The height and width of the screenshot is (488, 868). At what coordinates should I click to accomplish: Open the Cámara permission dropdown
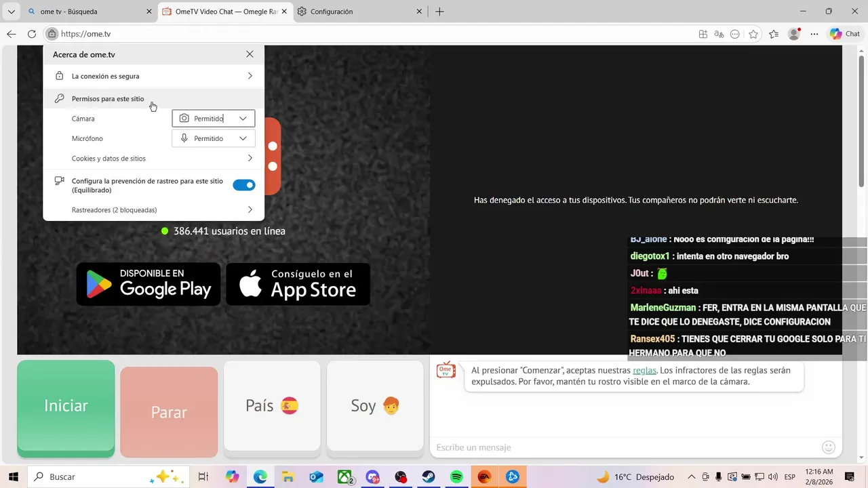[214, 119]
